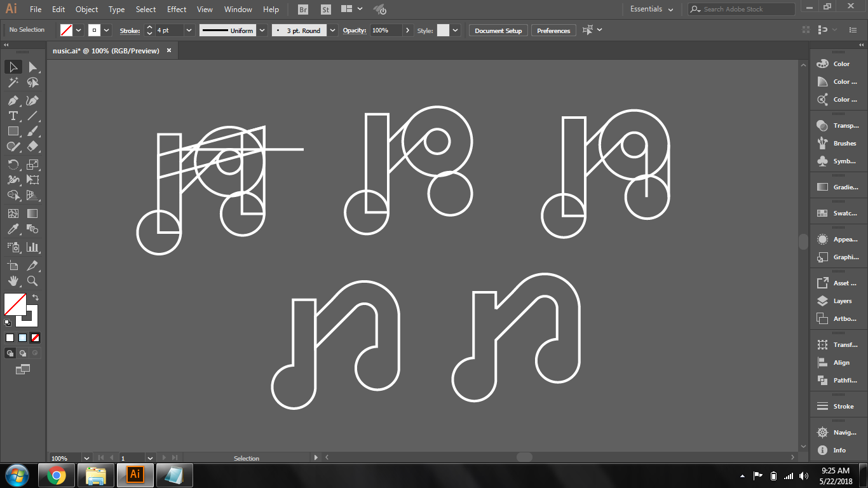
Task: Select the Selection tool (black arrow)
Action: click(13, 67)
